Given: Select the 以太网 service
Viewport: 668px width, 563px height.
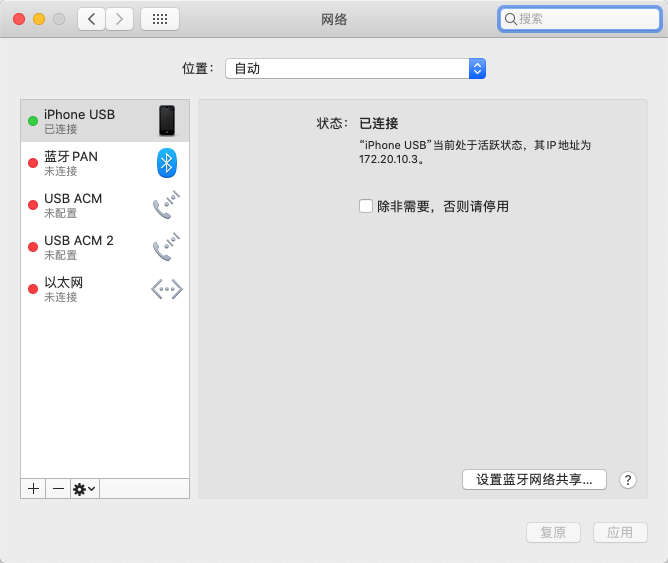Looking at the screenshot, I should (x=105, y=289).
